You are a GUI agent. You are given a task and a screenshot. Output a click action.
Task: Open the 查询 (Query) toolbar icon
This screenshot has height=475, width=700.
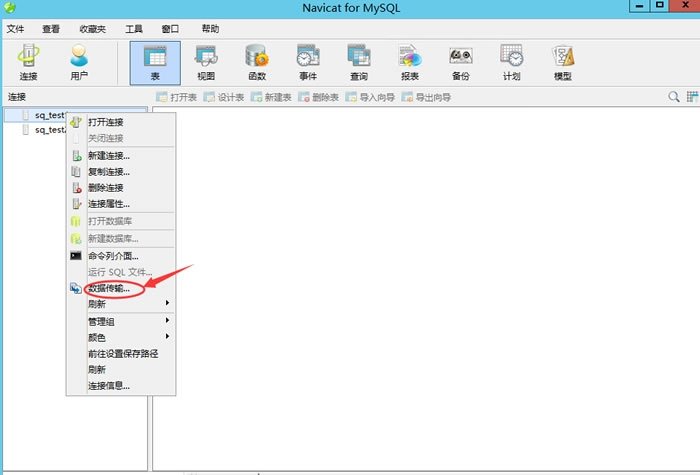tap(359, 62)
